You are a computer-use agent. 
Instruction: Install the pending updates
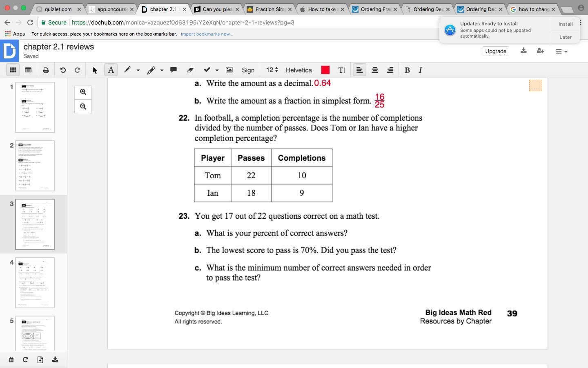click(566, 24)
